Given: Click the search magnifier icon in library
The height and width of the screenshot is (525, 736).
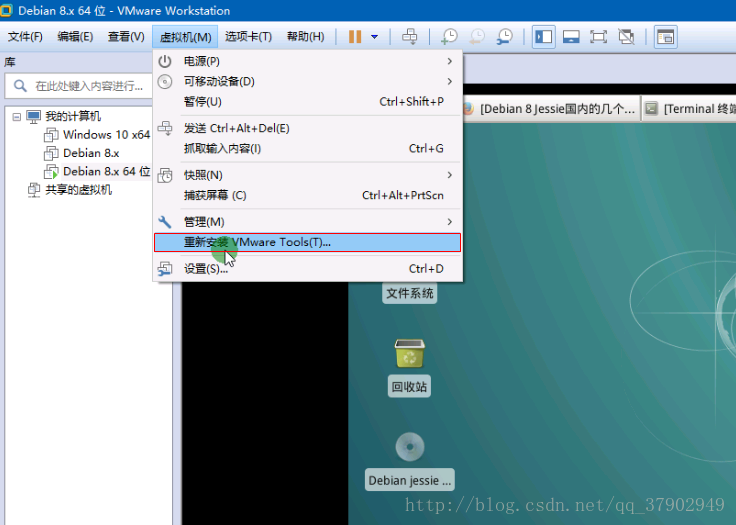Looking at the screenshot, I should (x=20, y=86).
